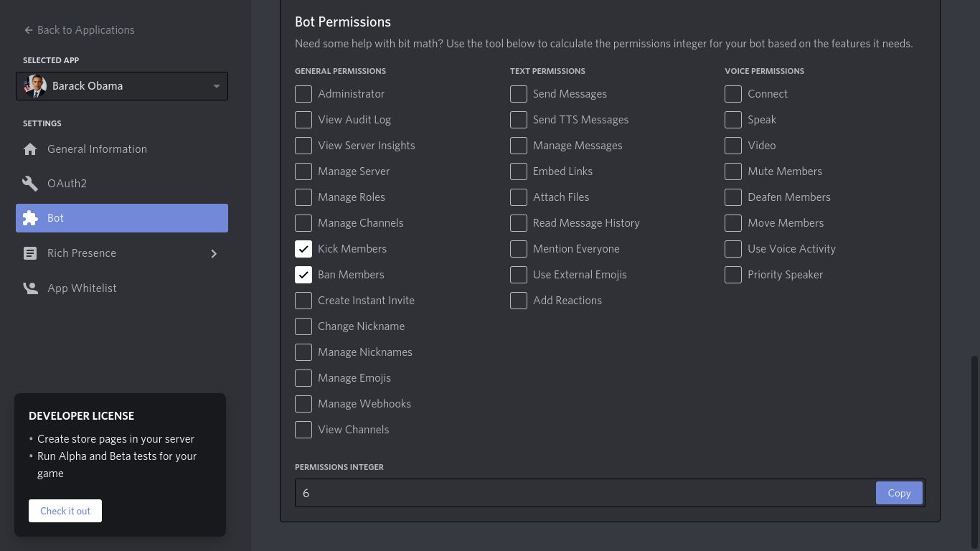Enable Send Messages permission checkbox
This screenshot has height=551, width=980.
click(x=519, y=94)
